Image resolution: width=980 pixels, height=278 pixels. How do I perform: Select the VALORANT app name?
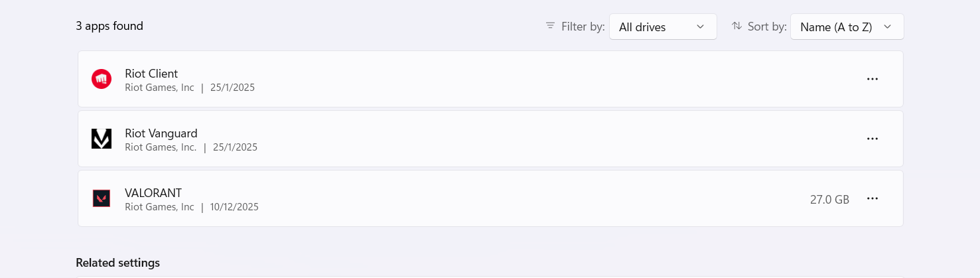[153, 193]
